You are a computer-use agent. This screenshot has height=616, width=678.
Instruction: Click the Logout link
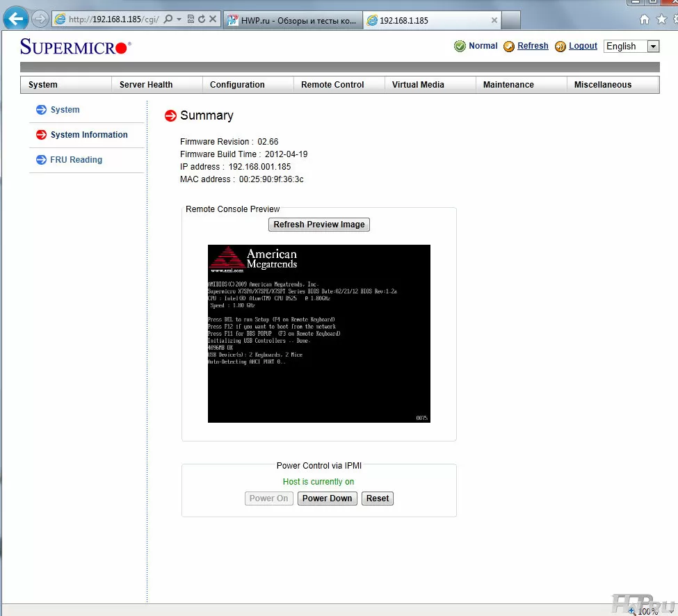coord(583,46)
